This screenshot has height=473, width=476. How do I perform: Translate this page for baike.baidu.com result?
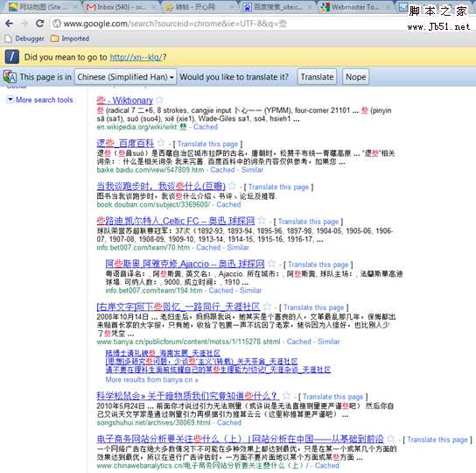[207, 144]
